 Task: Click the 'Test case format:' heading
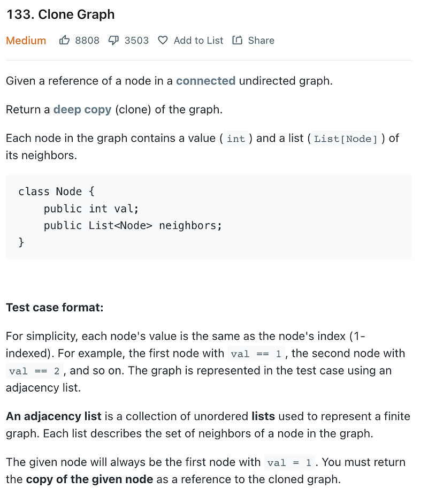click(x=55, y=308)
